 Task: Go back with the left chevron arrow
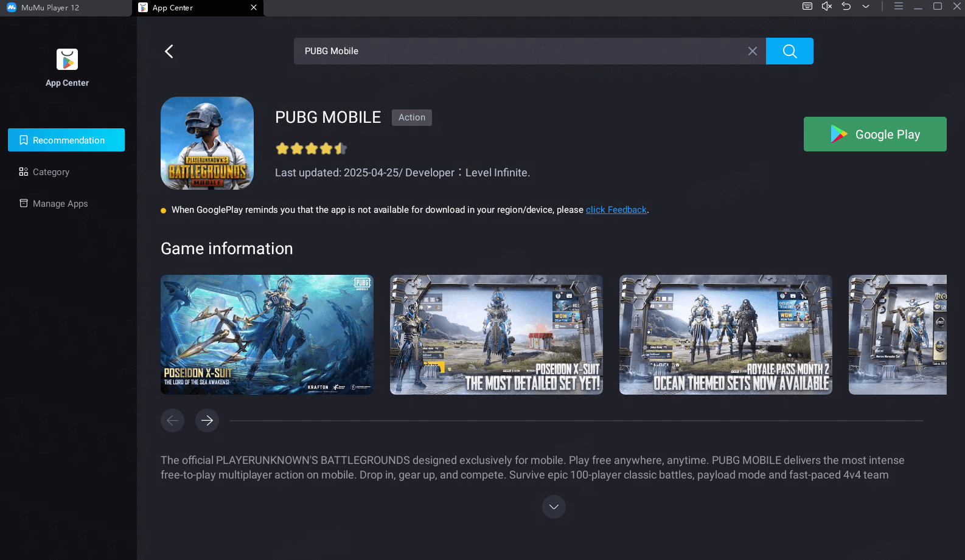click(x=169, y=51)
